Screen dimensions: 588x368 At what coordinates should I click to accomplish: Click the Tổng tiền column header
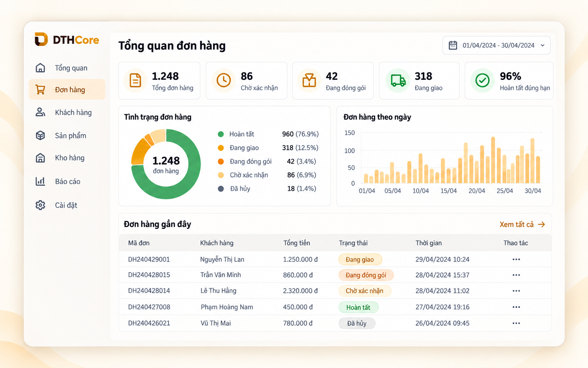pos(297,243)
